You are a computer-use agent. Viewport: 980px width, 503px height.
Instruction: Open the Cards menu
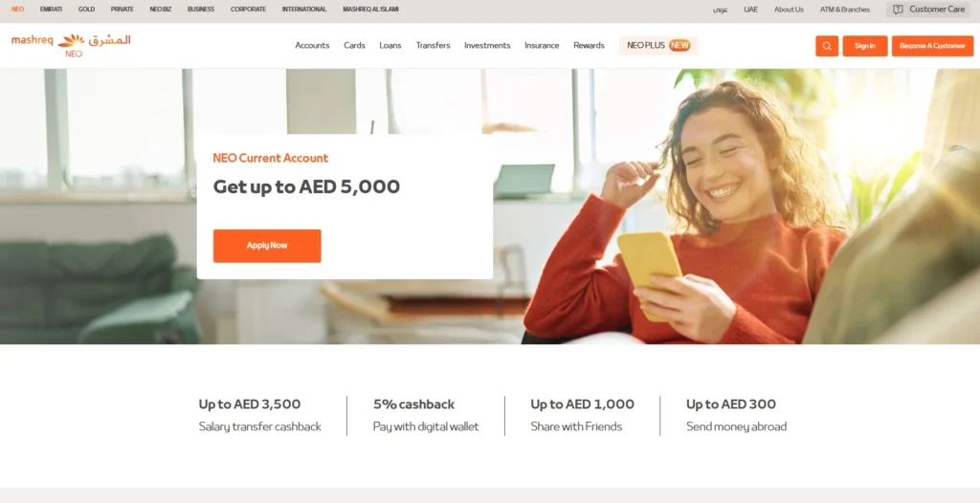click(x=354, y=46)
